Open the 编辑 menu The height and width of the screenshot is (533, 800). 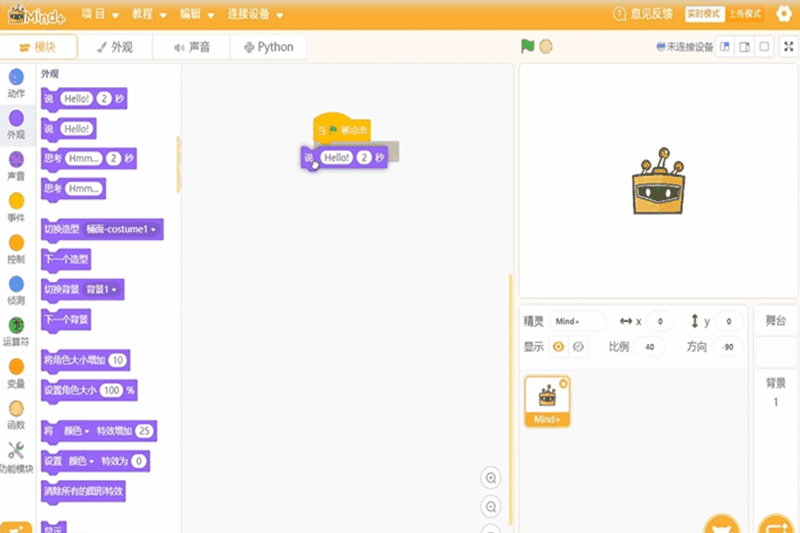[197, 14]
